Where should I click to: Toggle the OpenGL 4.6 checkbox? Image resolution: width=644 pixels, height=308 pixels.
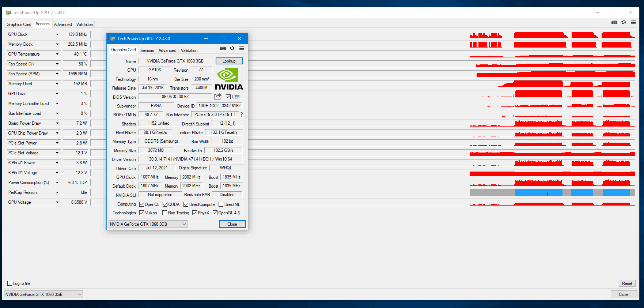[x=215, y=213]
